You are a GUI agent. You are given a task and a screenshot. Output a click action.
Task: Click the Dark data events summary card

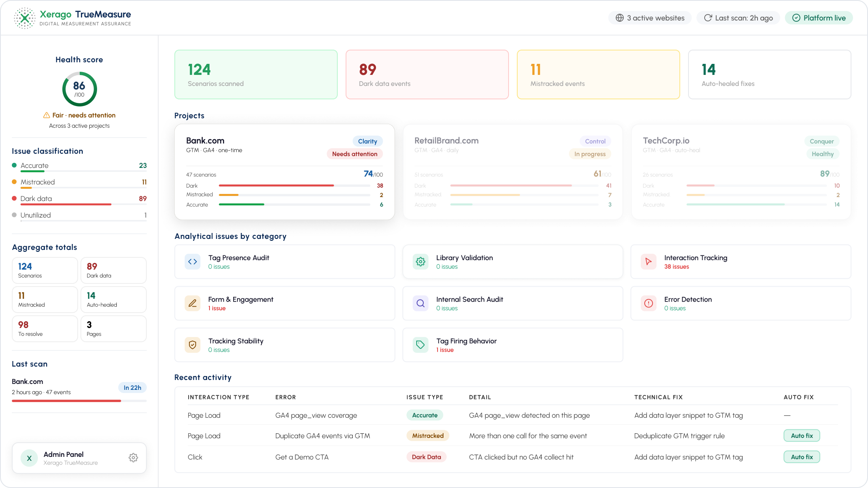[x=427, y=75]
